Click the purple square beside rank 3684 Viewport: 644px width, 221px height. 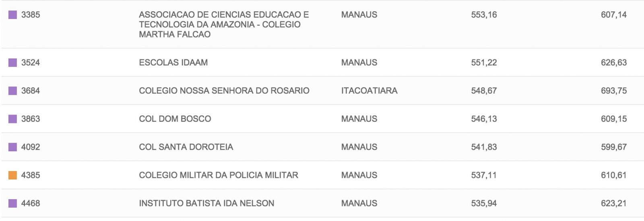[13, 91]
